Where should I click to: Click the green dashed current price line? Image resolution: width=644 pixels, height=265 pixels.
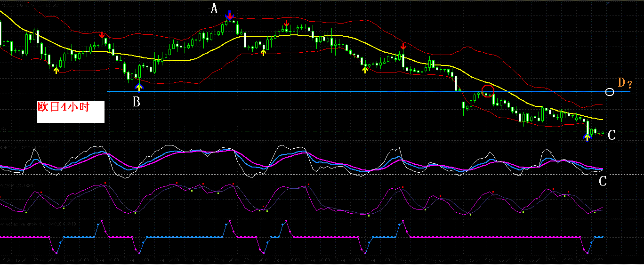(x=322, y=132)
